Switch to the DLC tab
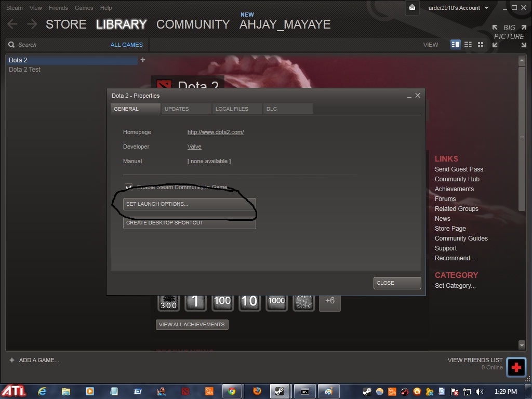The width and height of the screenshot is (532, 399). pyautogui.click(x=288, y=109)
